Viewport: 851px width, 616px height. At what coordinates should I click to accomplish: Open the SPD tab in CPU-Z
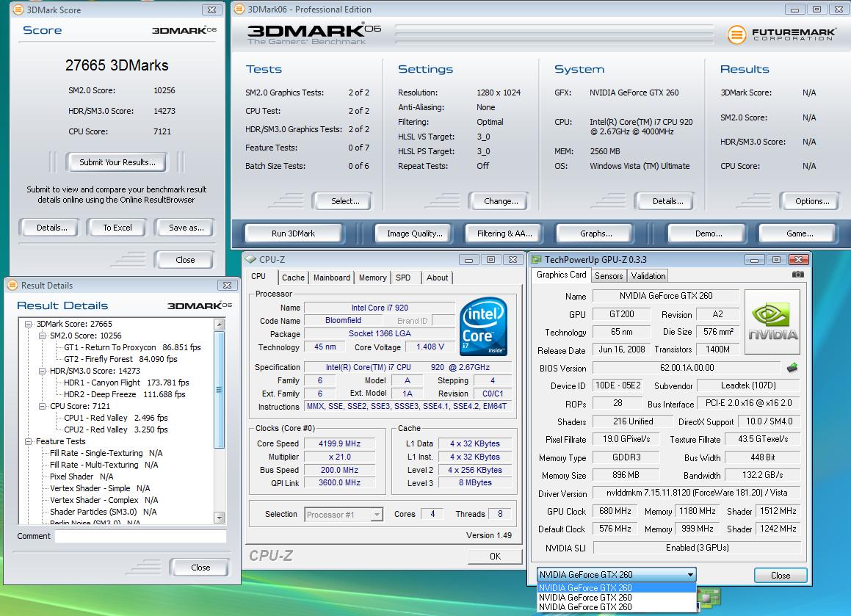tap(403, 278)
